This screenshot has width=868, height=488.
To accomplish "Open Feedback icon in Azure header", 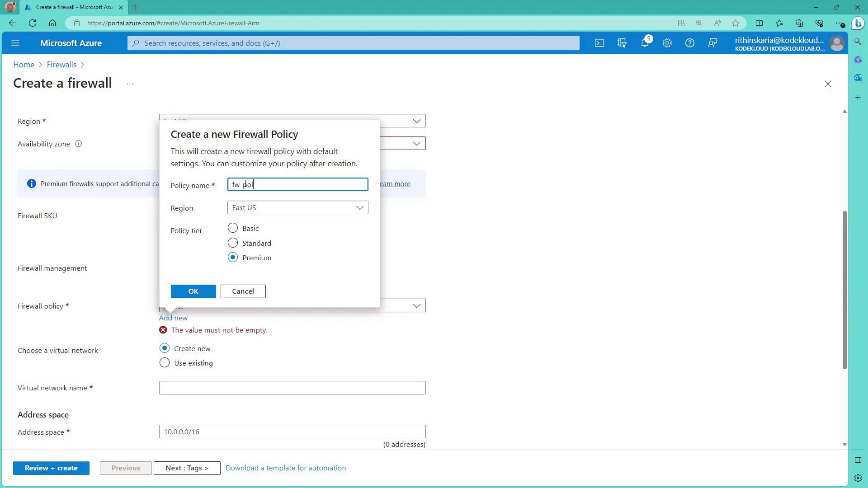I will click(x=712, y=43).
